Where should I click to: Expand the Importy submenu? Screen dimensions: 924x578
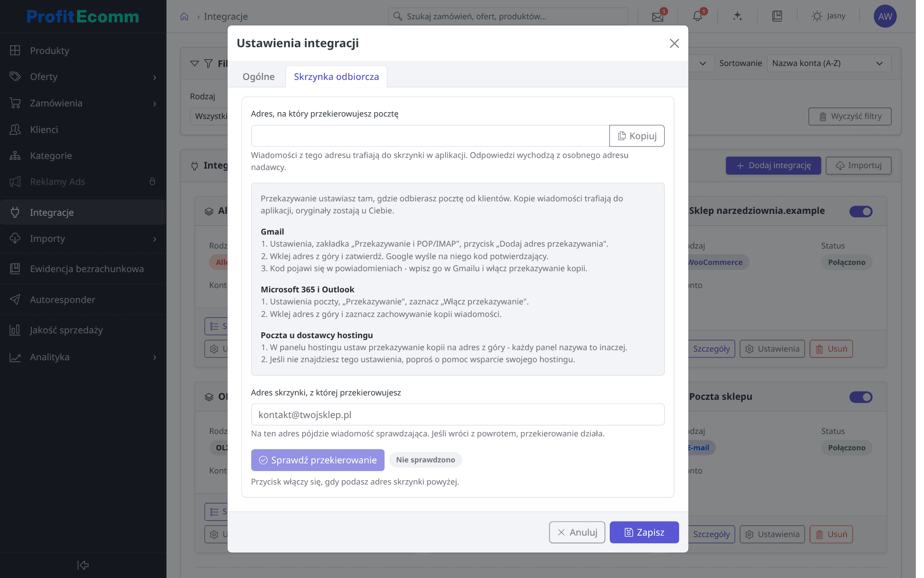pos(154,239)
